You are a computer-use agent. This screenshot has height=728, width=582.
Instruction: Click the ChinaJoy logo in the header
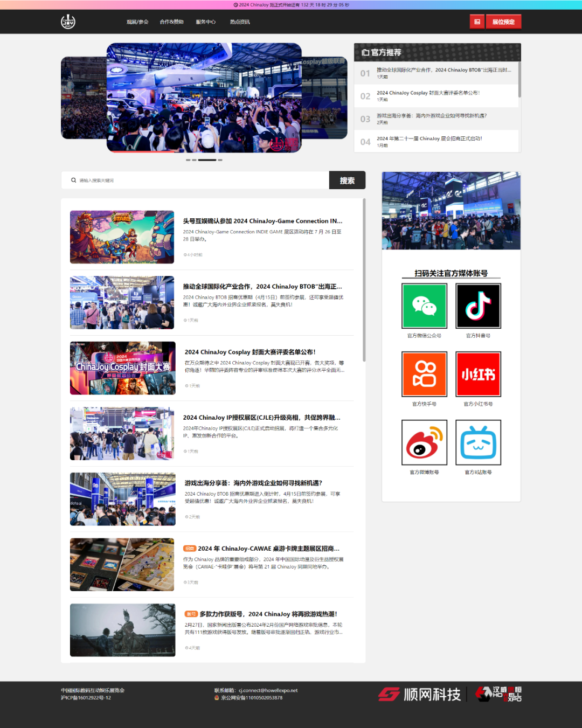pos(68,22)
